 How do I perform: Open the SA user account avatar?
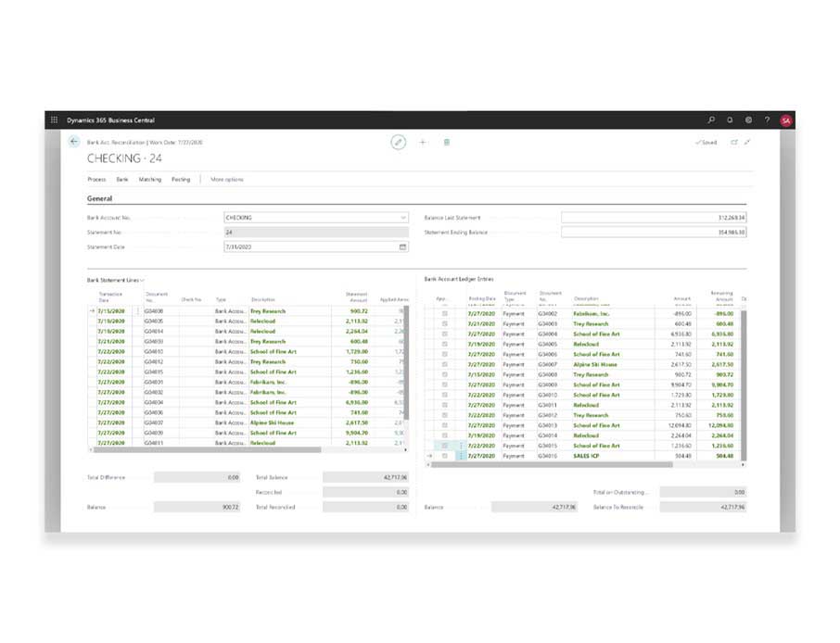[785, 120]
